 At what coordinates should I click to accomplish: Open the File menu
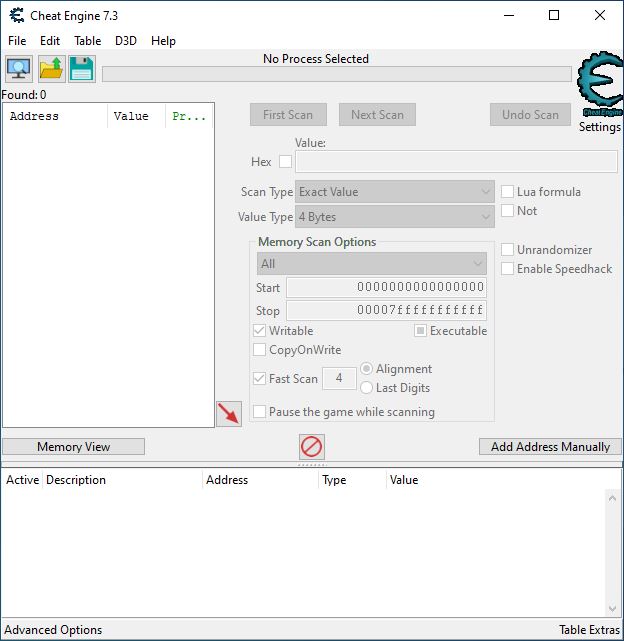tap(17, 41)
